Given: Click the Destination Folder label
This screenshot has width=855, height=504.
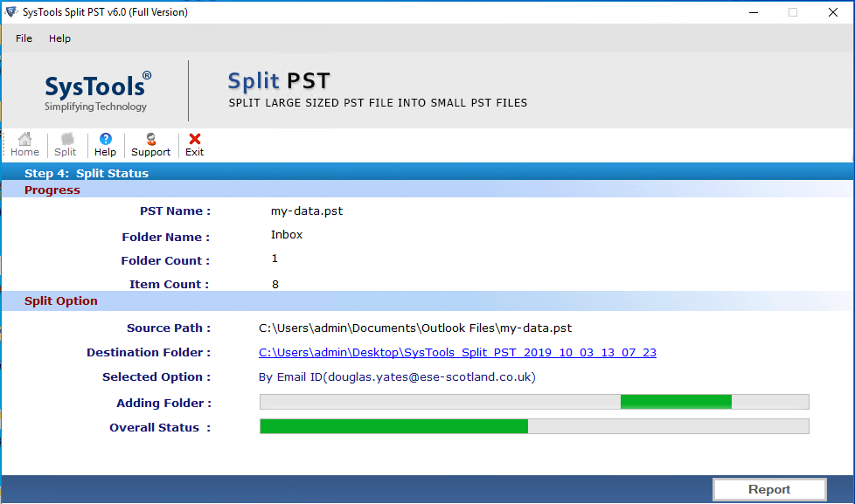Looking at the screenshot, I should click(149, 353).
